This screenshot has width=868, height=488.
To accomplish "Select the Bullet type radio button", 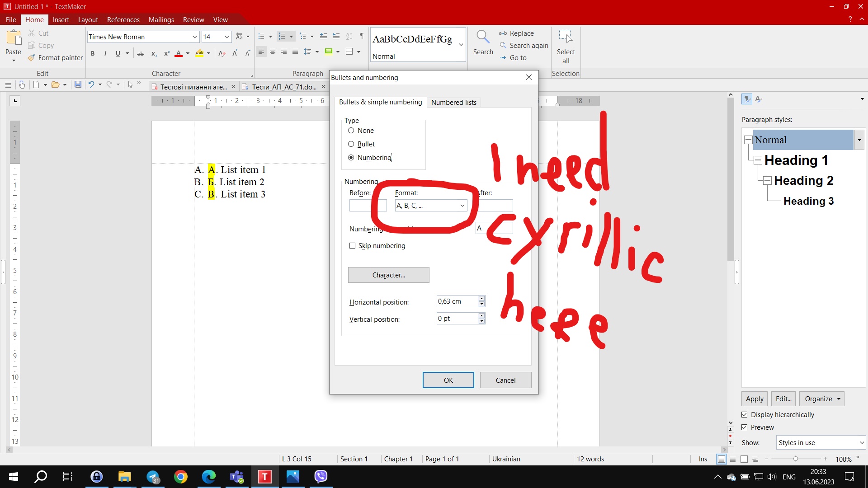I will pos(351,144).
